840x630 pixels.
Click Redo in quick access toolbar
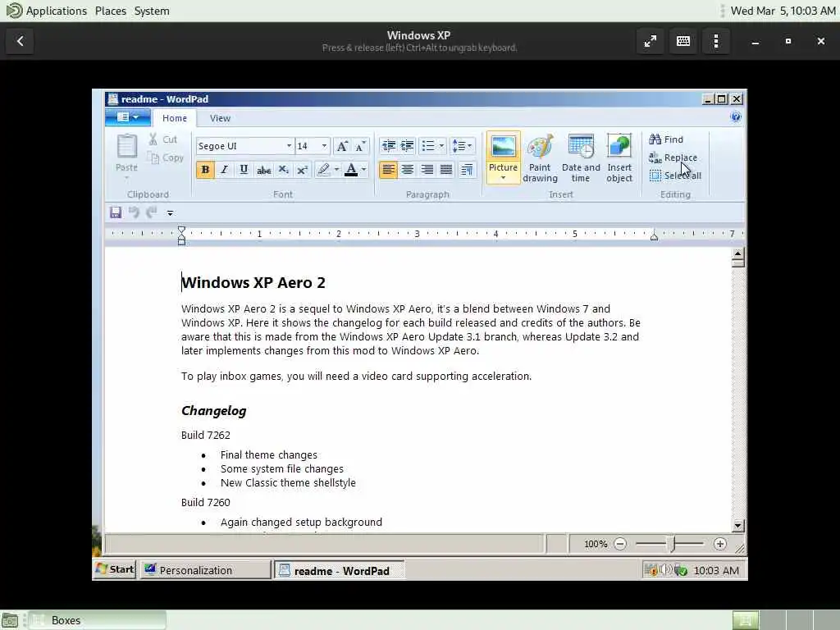tap(152, 212)
